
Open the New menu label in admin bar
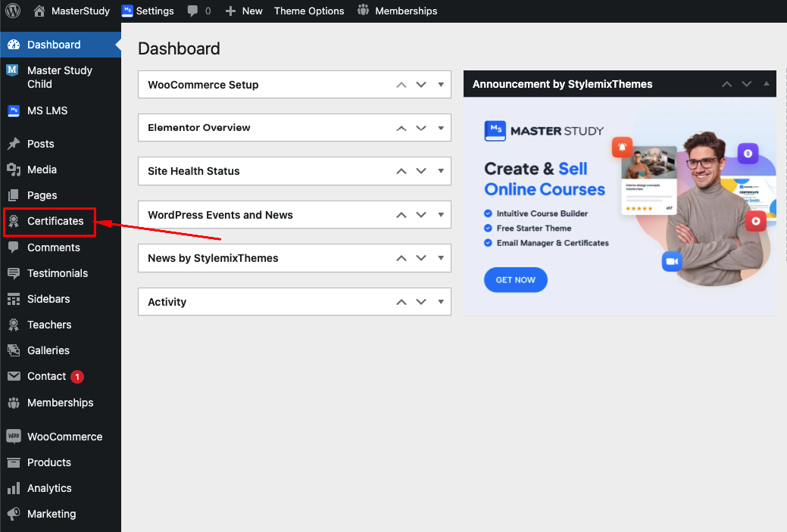pos(252,11)
